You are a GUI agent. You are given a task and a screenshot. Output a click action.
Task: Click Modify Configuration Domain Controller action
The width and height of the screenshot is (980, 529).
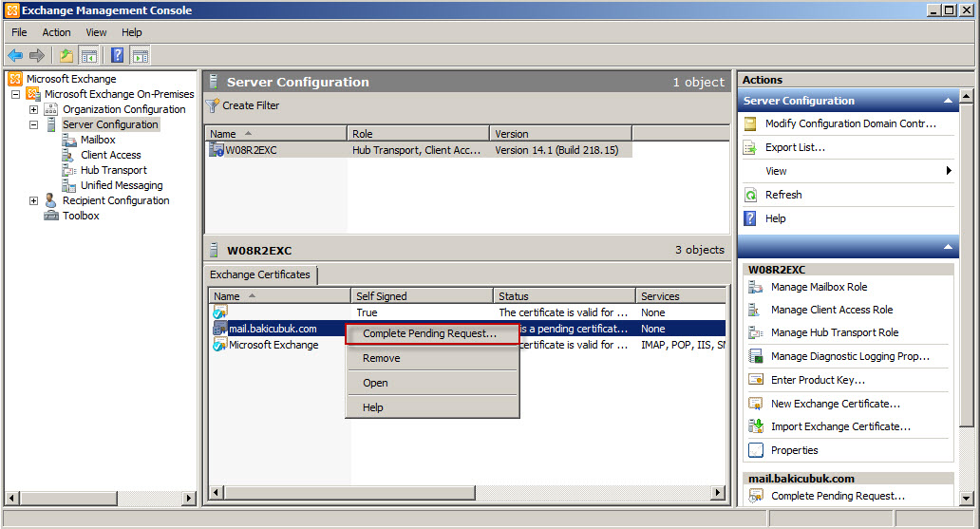pos(851,123)
